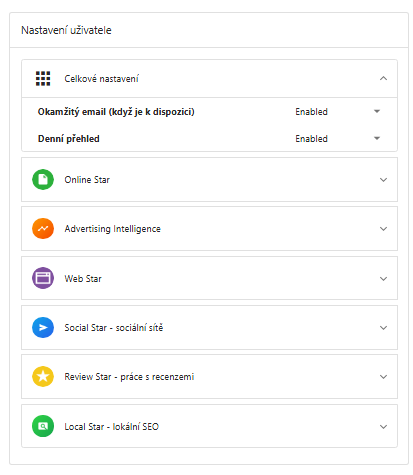Open the Denní přehled Enabled dropdown arrow
Viewport: 413px width, 475px height.
(377, 138)
